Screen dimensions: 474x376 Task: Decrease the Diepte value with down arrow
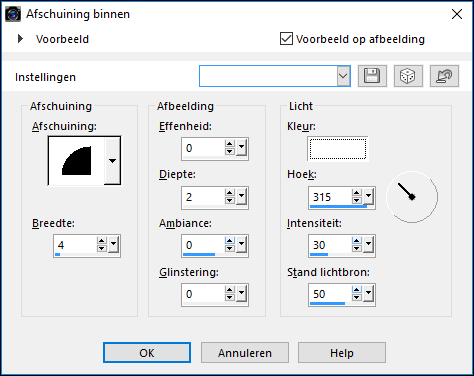pos(229,200)
